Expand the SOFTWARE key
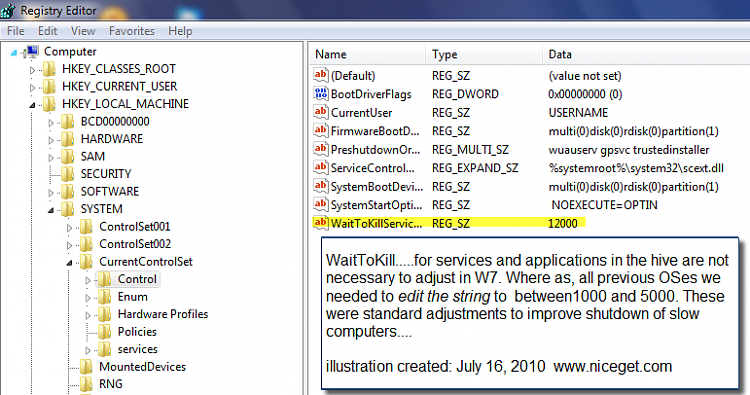Viewport: 750px width, 395px height. (x=51, y=193)
